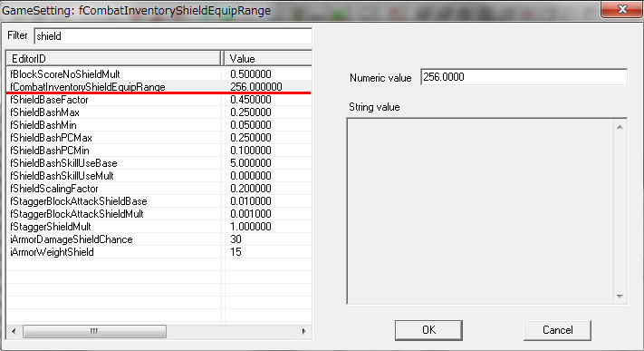644x351 pixels.
Task: Click the String value scroll down arrow
Action: coord(620,297)
